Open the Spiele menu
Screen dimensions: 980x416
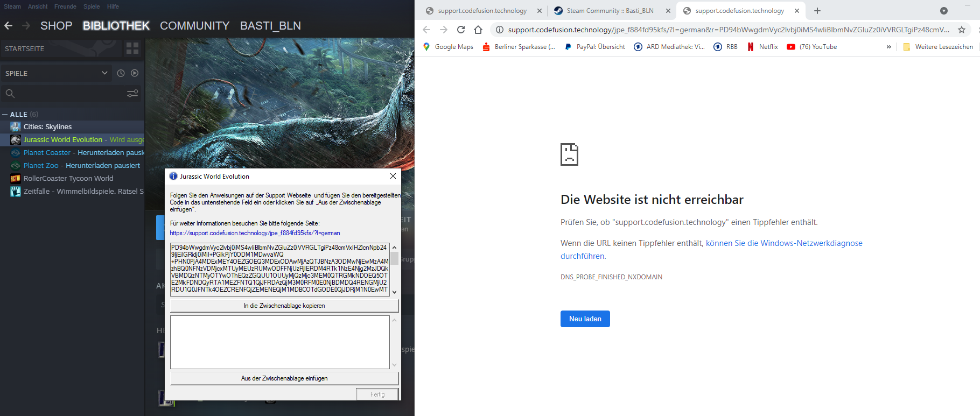92,6
